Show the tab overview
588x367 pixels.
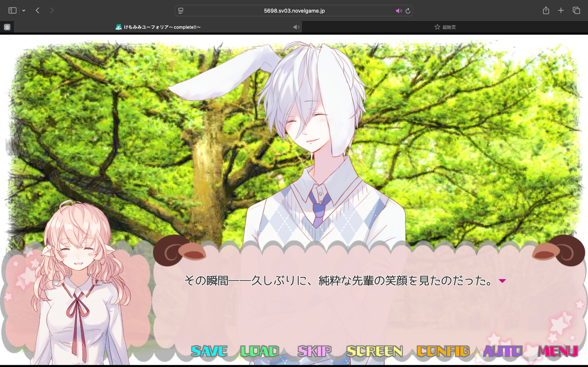576,11
